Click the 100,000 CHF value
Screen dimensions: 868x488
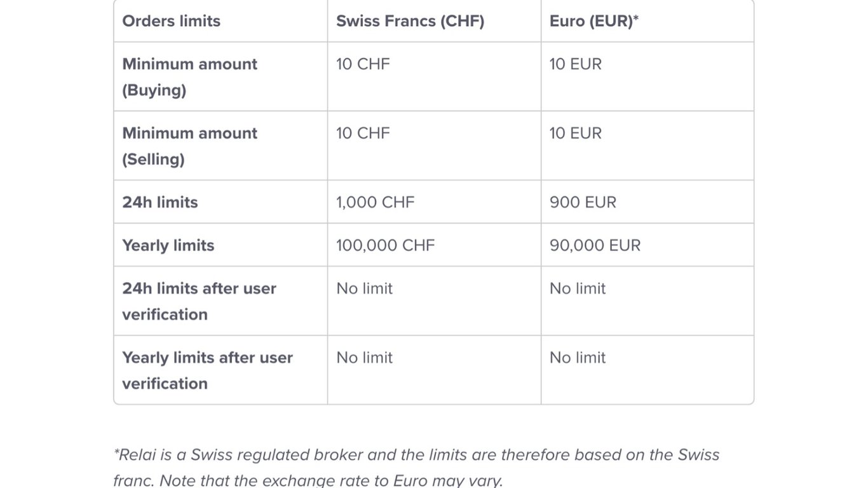pyautogui.click(x=386, y=245)
